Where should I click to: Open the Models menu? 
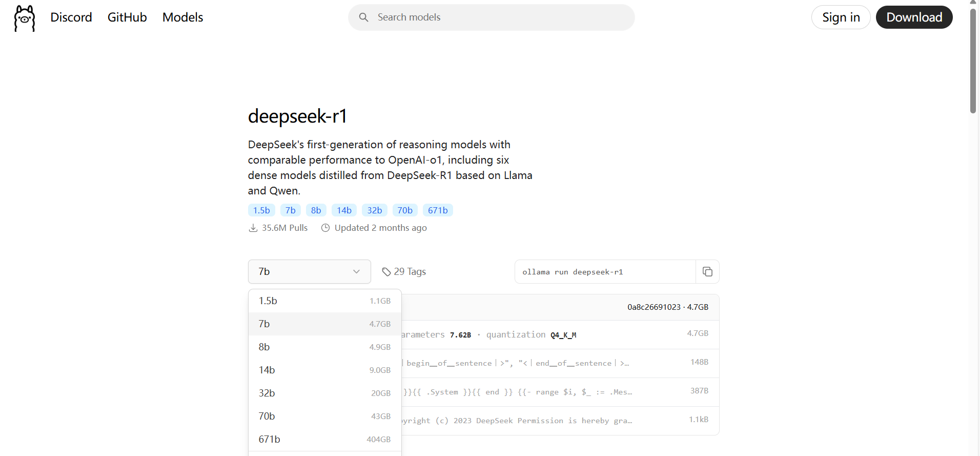point(182,17)
